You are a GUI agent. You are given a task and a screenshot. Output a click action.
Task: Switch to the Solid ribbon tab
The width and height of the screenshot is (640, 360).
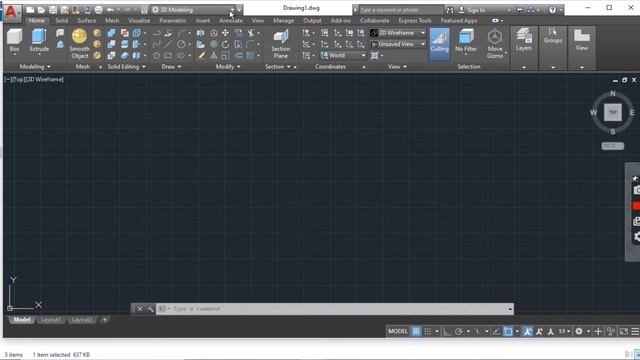click(62, 20)
